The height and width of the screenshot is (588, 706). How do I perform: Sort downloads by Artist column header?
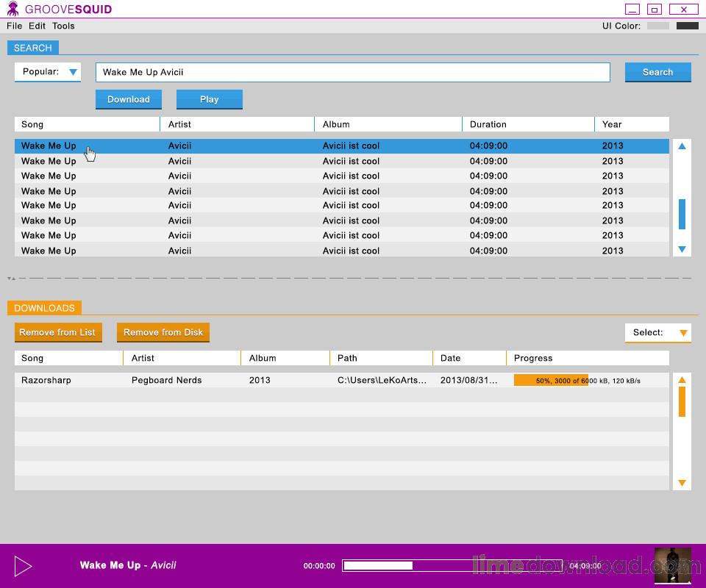182,358
